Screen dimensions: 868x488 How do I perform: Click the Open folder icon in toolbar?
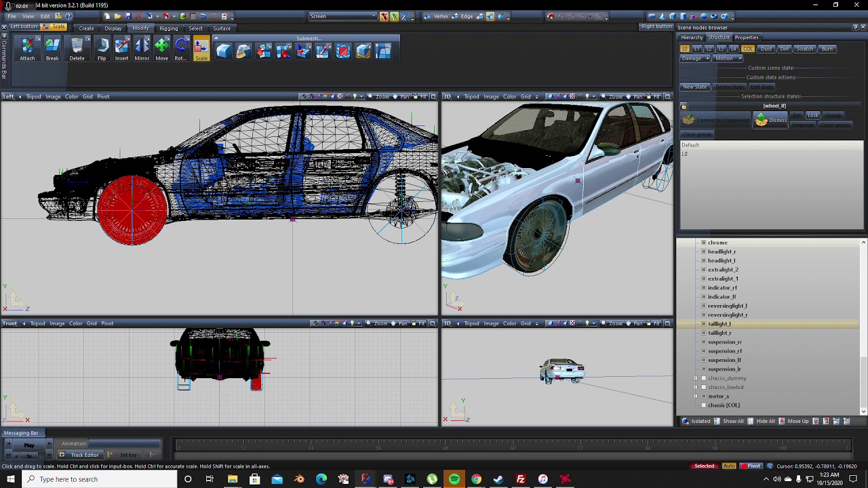[x=117, y=16]
